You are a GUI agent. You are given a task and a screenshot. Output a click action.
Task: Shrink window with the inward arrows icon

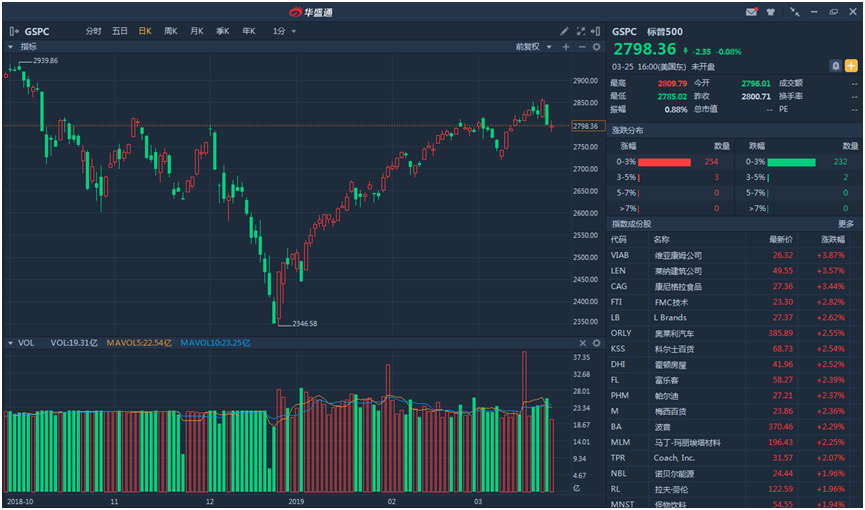click(x=795, y=12)
